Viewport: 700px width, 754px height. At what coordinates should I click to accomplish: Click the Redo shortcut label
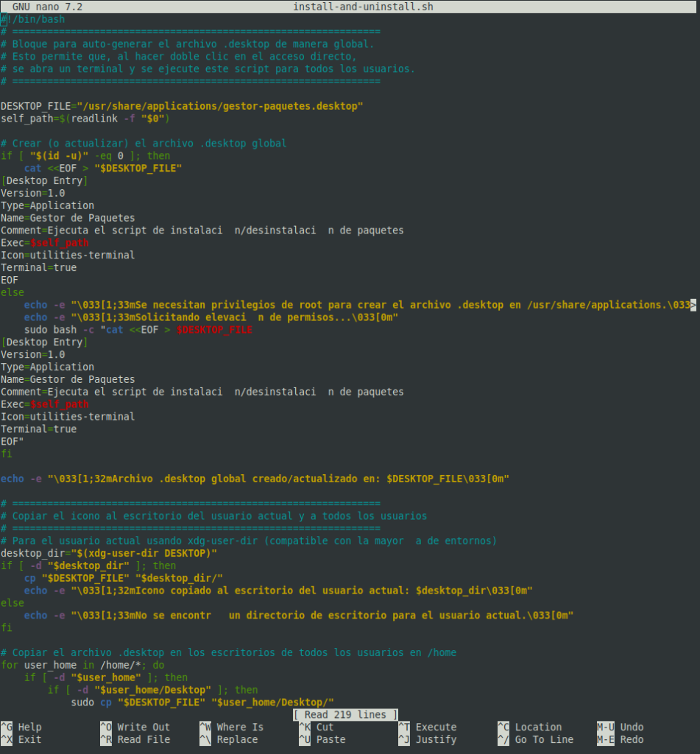(621, 739)
